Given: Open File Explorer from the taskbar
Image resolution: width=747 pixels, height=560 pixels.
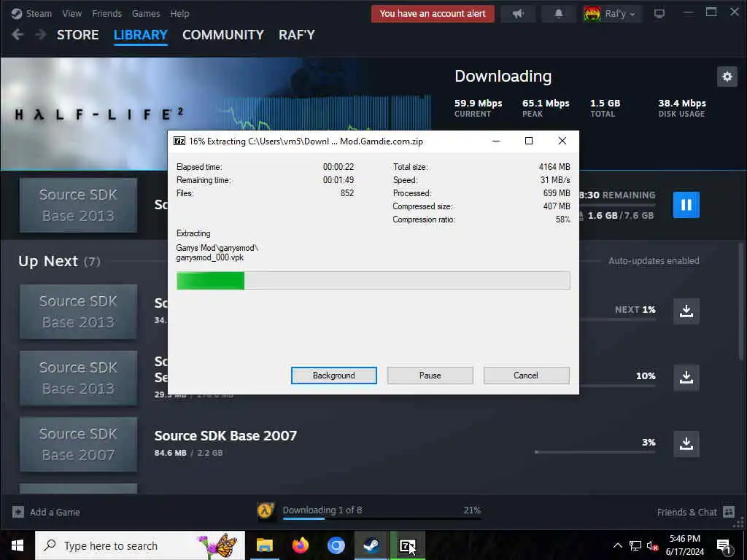Looking at the screenshot, I should pyautogui.click(x=264, y=545).
